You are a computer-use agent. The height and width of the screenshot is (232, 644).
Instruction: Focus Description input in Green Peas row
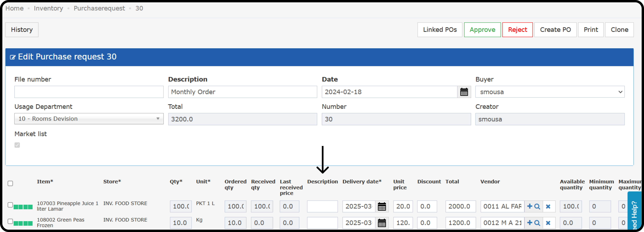point(322,223)
